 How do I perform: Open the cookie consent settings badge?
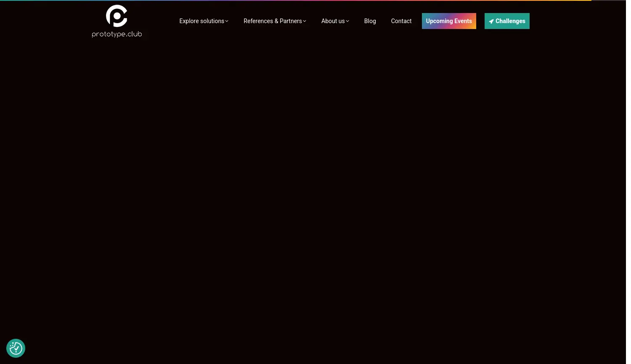(x=16, y=348)
